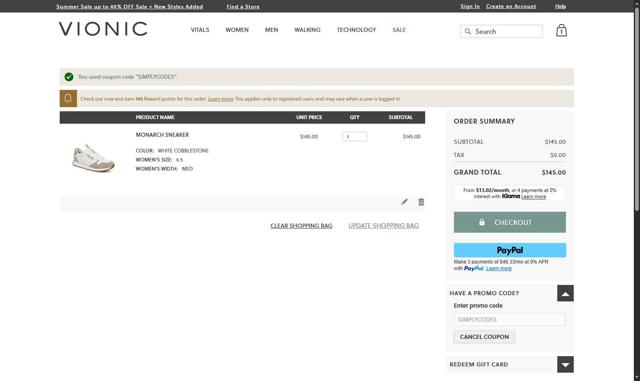Click the Monarch Sneaker product name
The width and height of the screenshot is (640, 381).
pos(162,135)
